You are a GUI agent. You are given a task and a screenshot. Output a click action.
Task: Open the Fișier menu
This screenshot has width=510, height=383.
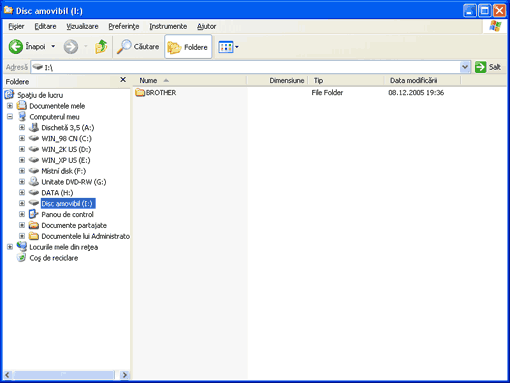click(x=16, y=26)
